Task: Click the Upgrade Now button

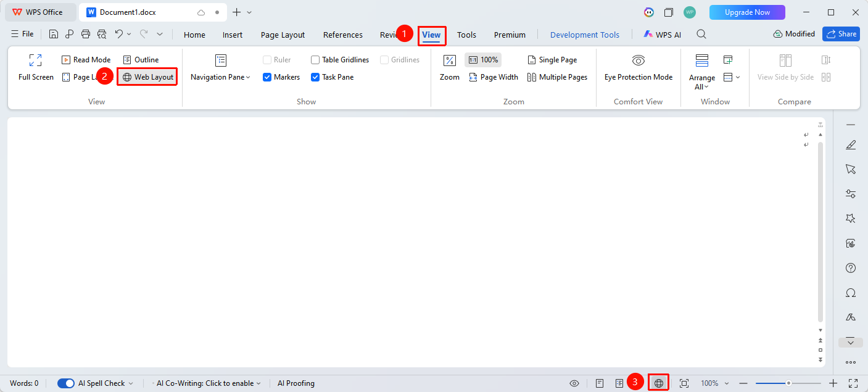Action: (x=747, y=12)
